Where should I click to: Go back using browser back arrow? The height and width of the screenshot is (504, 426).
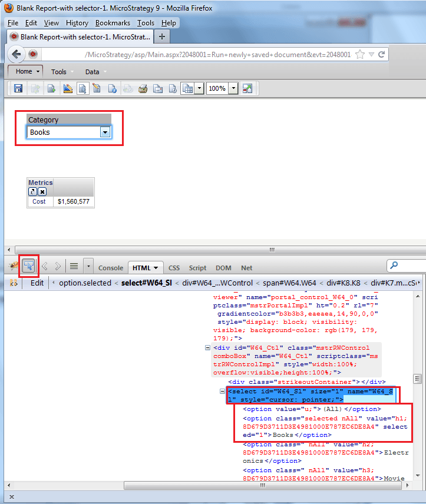[x=17, y=54]
